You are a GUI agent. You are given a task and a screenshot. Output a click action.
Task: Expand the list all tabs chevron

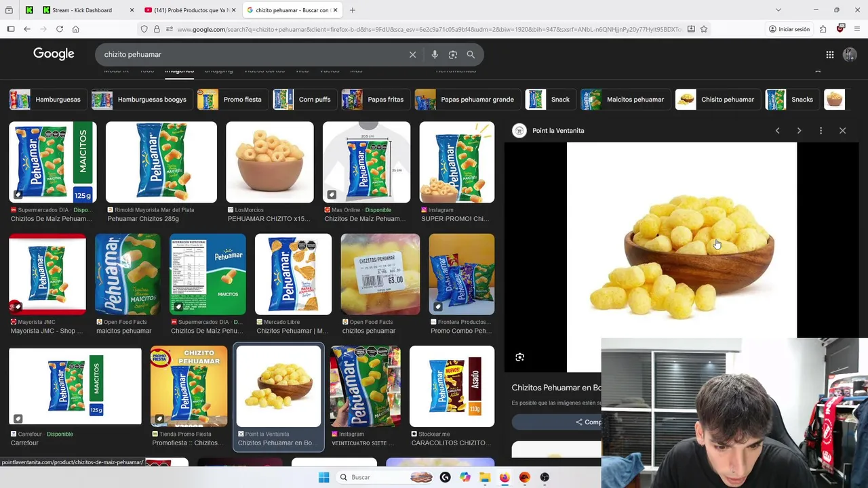click(778, 10)
